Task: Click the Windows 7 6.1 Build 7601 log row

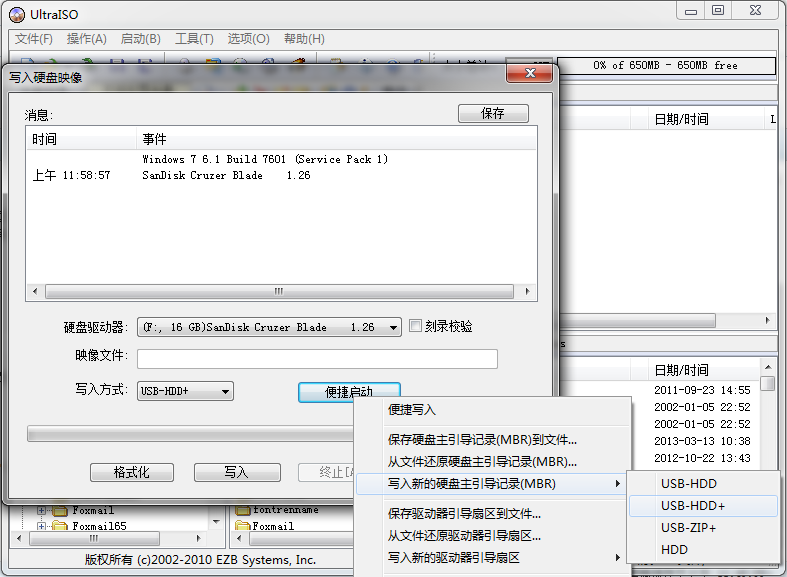Action: point(281,159)
